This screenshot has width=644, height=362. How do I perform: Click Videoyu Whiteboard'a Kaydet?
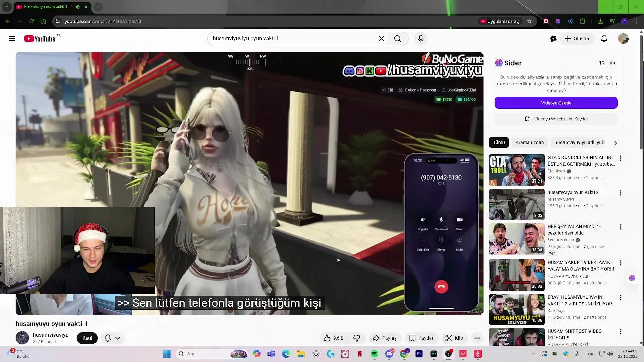[556, 119]
